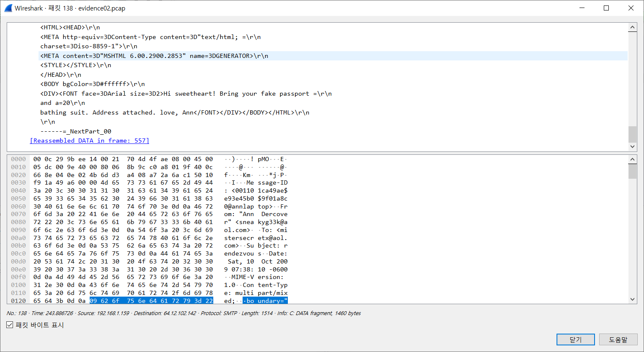The height and width of the screenshot is (352, 644).
Task: Click the packet status line showing Protocol: SMTP
Action: (184, 313)
